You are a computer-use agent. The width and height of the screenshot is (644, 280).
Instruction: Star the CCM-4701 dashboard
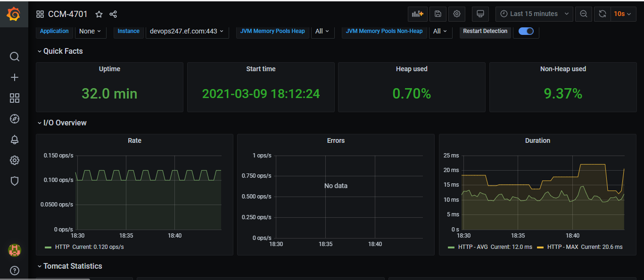tap(99, 14)
